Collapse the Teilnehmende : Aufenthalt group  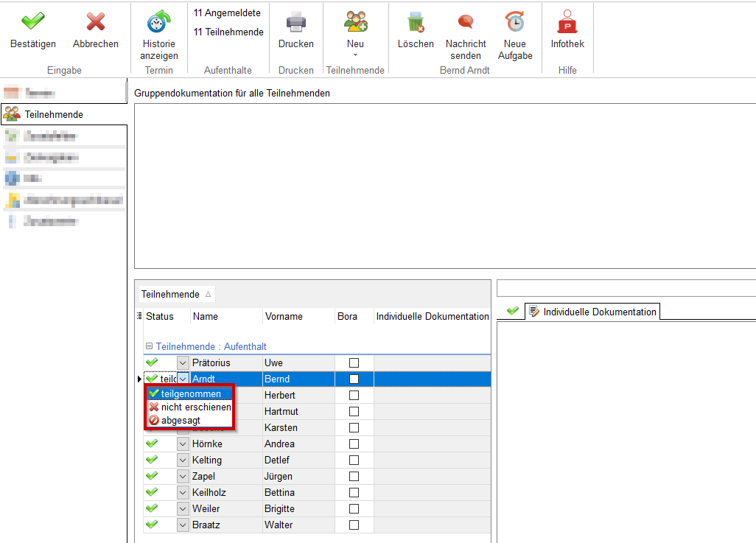click(148, 346)
